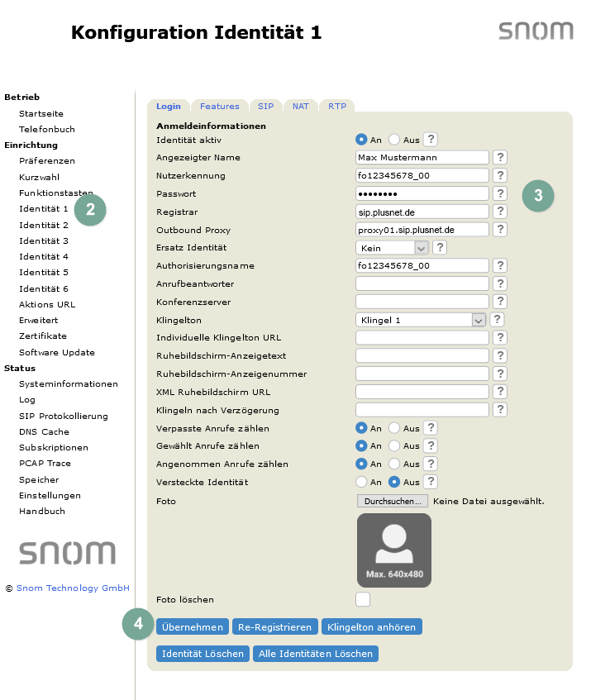The image size is (610, 700).
Task: Set Verpasste Anrufe zählen to An
Action: pyautogui.click(x=361, y=428)
